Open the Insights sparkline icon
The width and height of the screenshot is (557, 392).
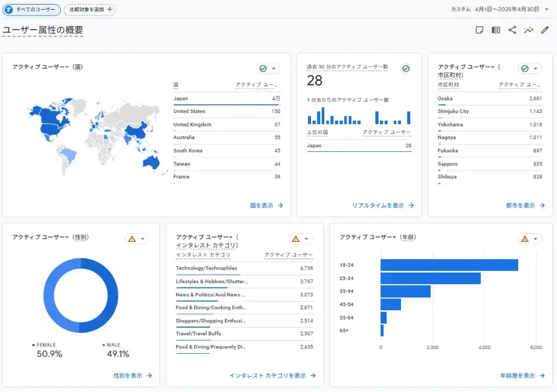coord(529,30)
